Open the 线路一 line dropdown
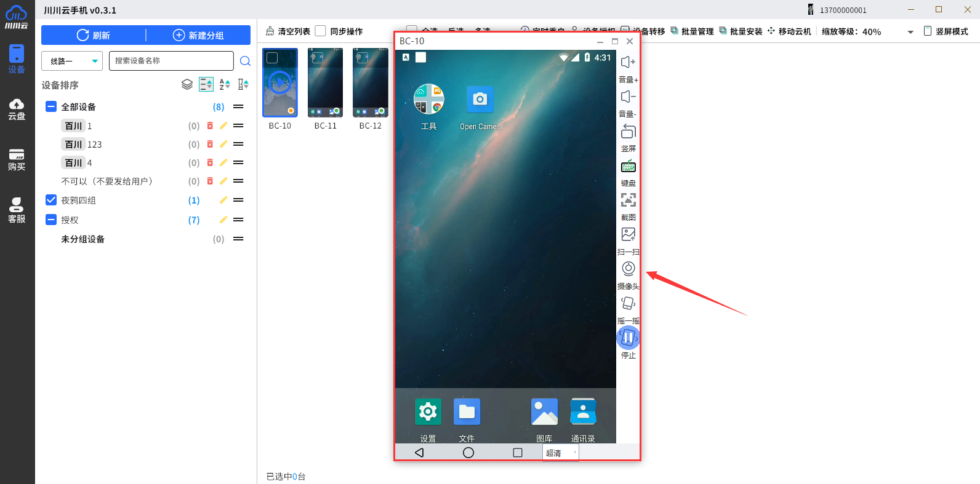Viewport: 980px width, 484px height. click(72, 61)
